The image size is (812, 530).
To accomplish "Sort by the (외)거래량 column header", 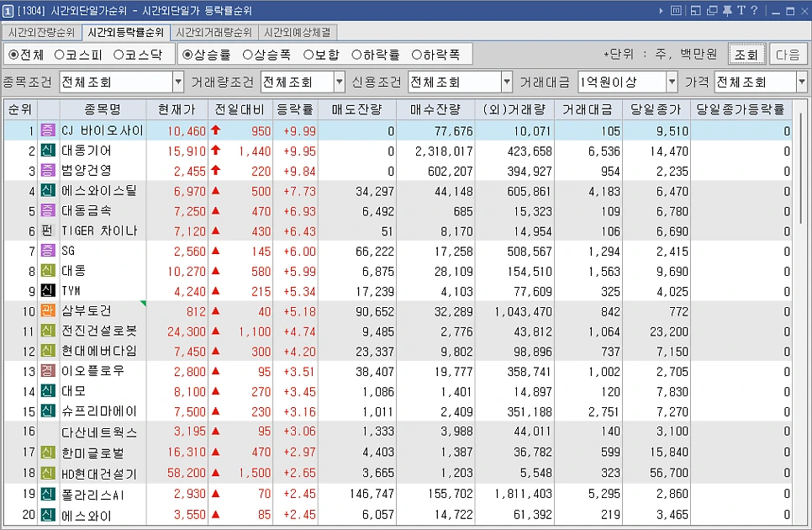I will 514,109.
